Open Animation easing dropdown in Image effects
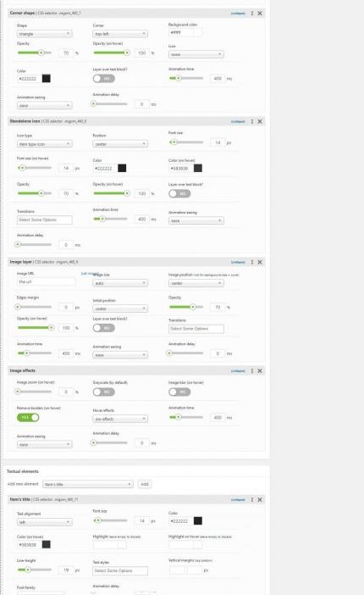This screenshot has height=595, width=364. (44, 444)
